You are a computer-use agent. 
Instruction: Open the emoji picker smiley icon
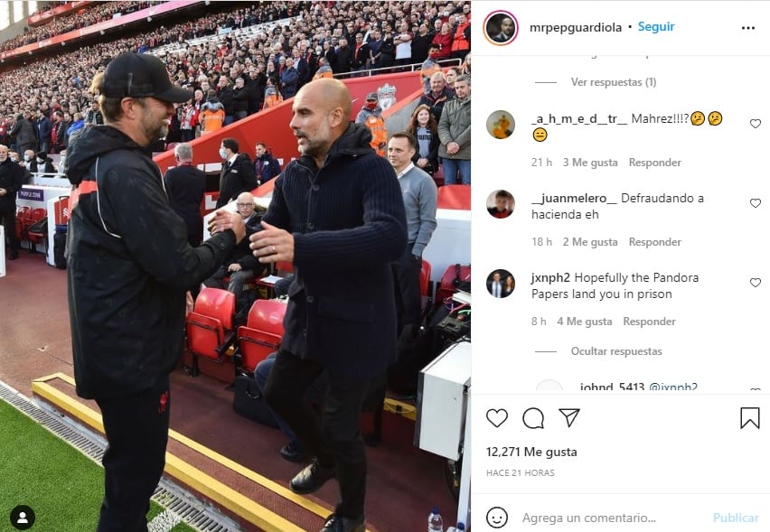coord(496,518)
